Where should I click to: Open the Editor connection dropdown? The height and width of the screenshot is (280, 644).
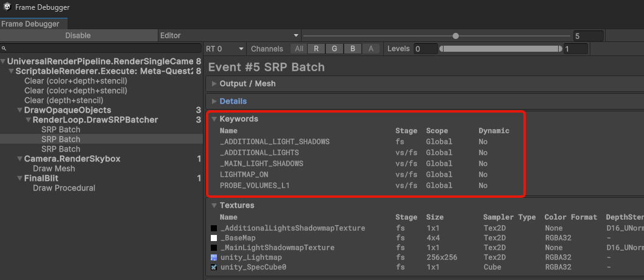[229, 35]
